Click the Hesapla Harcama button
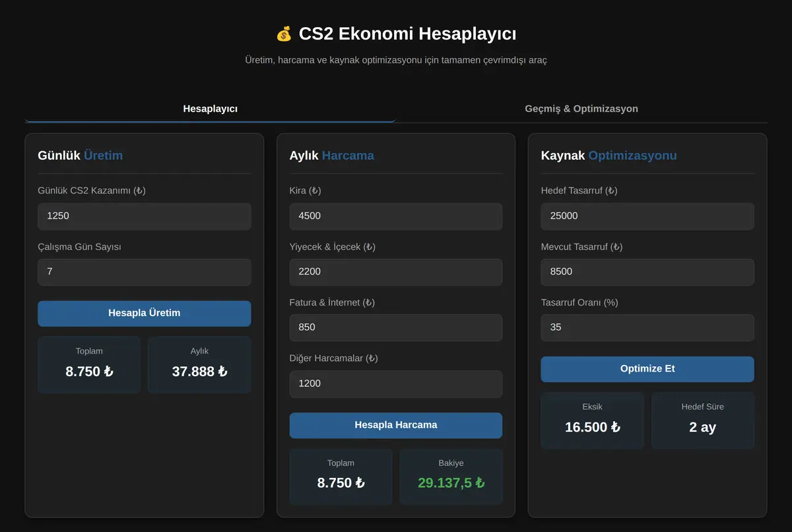This screenshot has width=792, height=532. tap(395, 425)
